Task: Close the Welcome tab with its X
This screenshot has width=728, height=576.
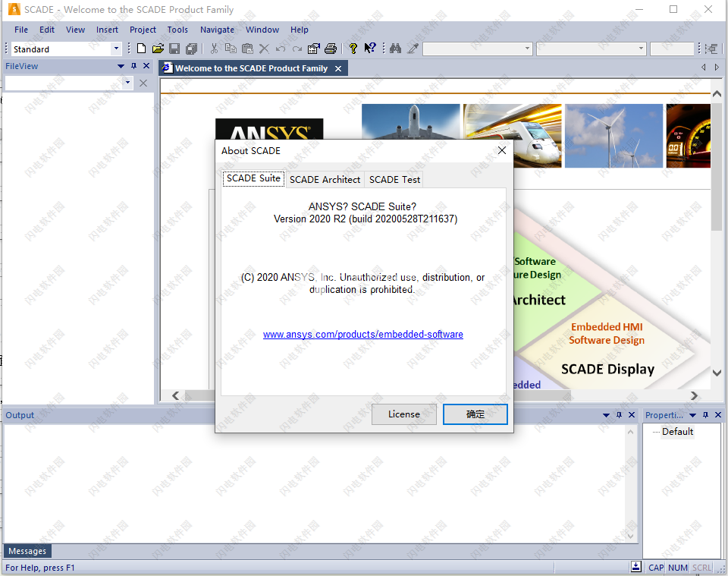Action: (x=338, y=69)
